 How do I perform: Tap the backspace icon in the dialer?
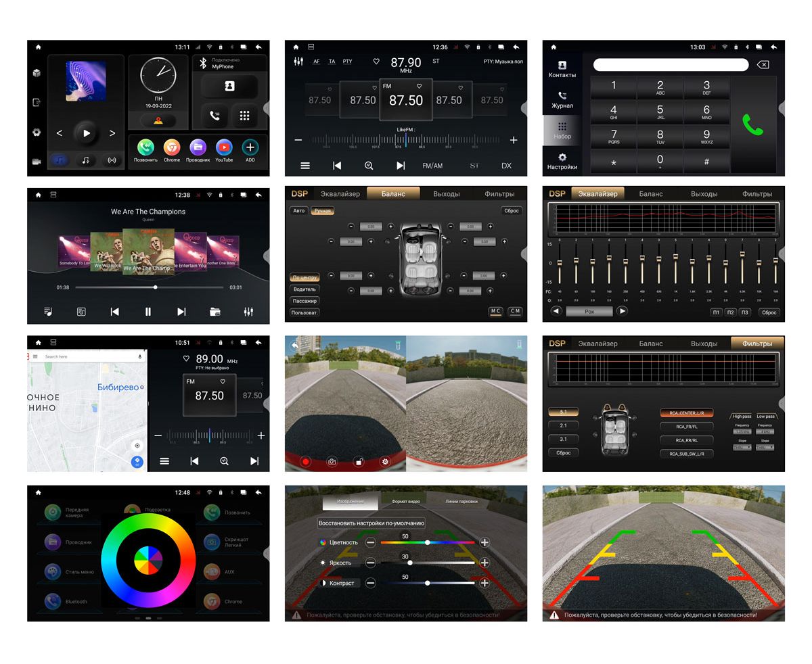point(763,65)
